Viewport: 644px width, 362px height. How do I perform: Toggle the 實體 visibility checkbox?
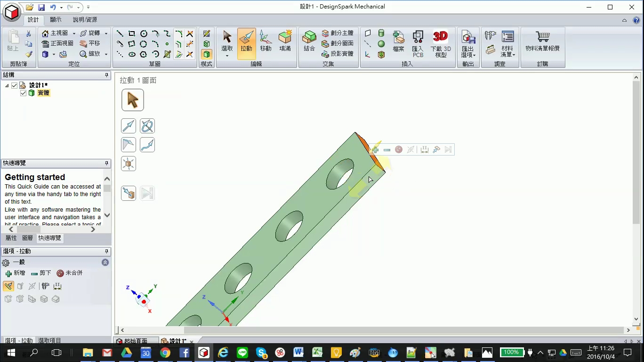(x=23, y=93)
